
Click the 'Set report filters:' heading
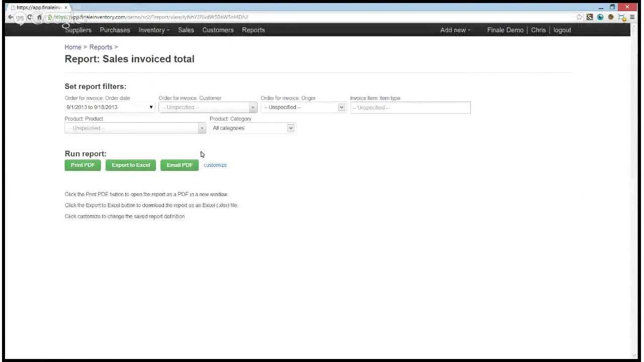pos(96,86)
